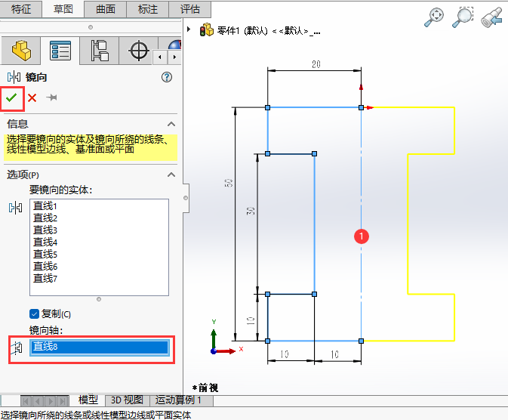Show the PropertyManager panel tab
This screenshot has height=420, width=508.
[x=60, y=51]
